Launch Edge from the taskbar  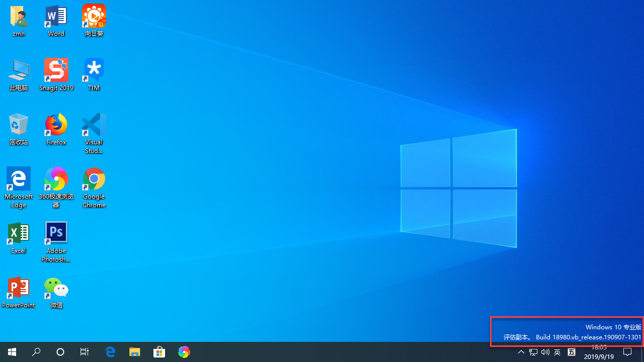coord(110,352)
